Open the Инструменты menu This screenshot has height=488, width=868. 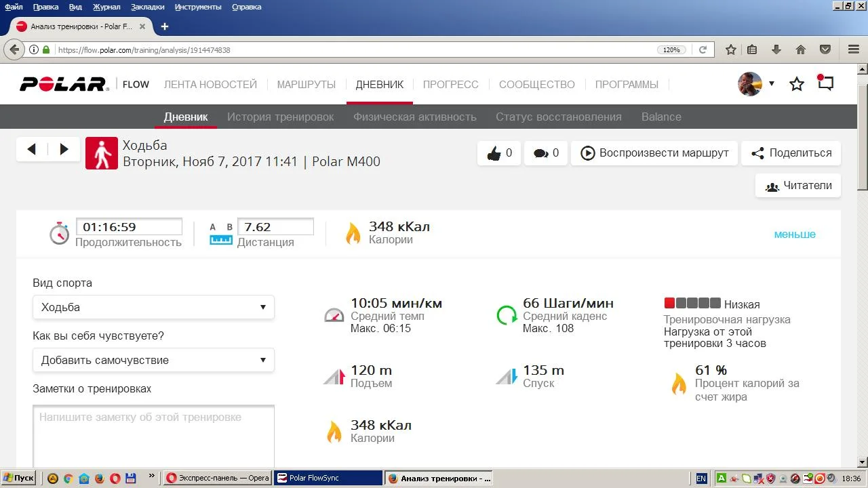[x=198, y=7]
